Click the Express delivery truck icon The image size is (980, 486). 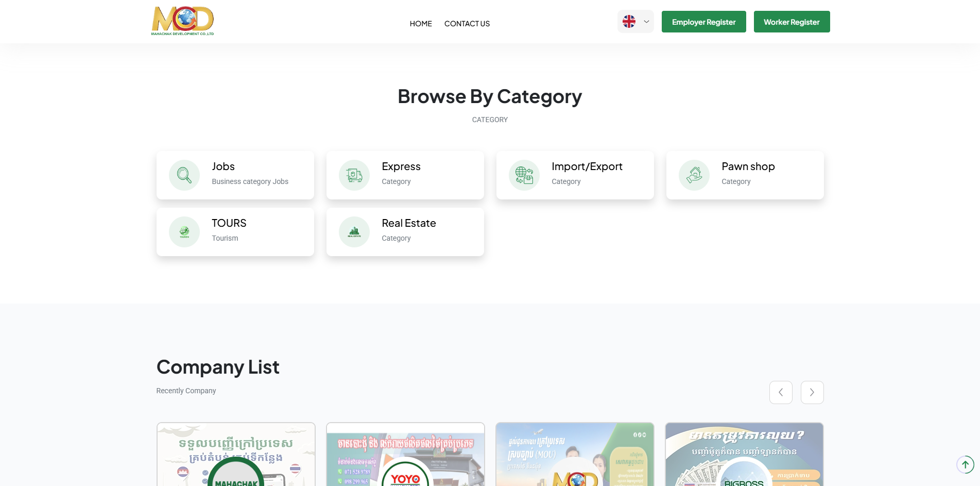point(354,175)
